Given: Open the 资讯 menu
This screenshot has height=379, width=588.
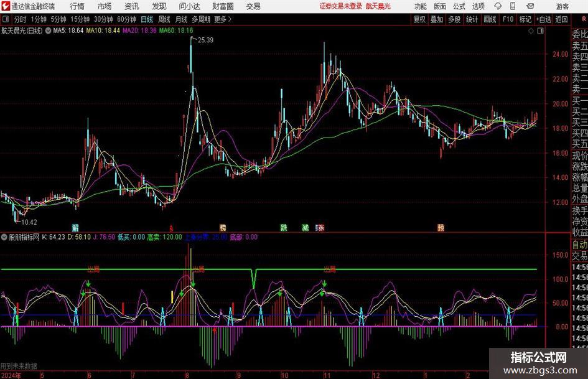Looking at the screenshot, I should pyautogui.click(x=132, y=6).
